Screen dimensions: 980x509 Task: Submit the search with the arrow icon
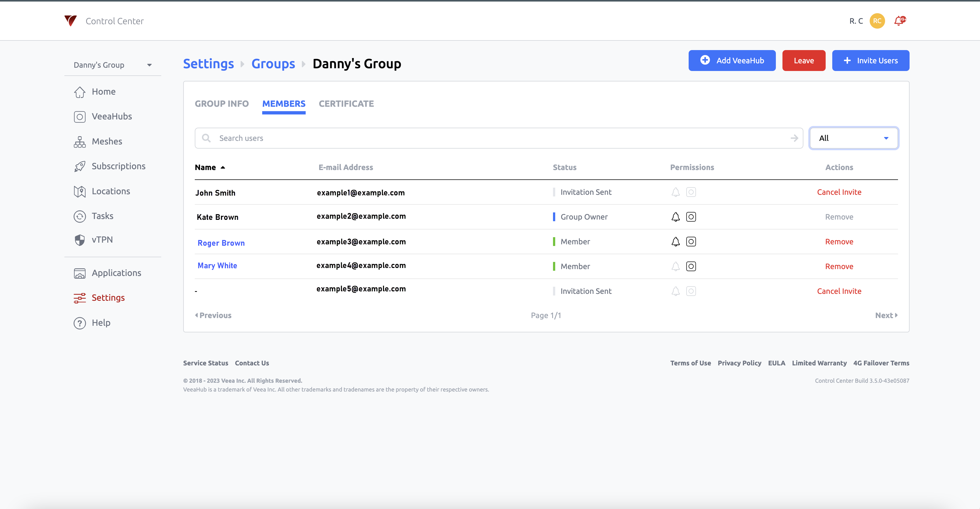click(x=794, y=138)
